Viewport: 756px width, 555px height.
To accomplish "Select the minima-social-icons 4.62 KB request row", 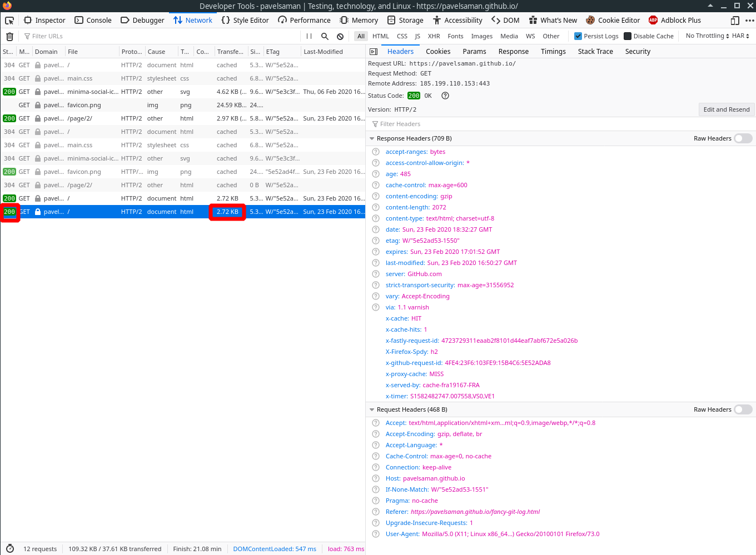I will 183,92.
